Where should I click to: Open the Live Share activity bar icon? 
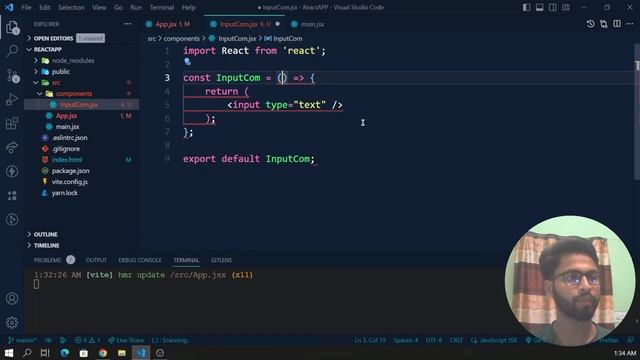coord(12,147)
